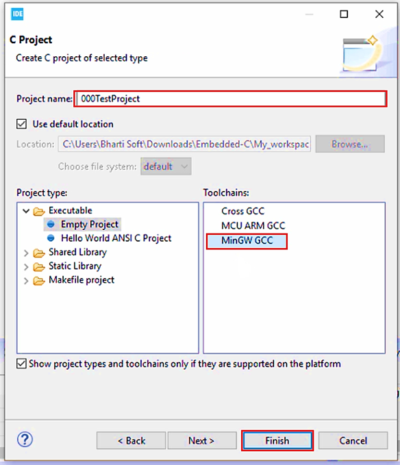The height and width of the screenshot is (465, 400).
Task: Collapse the Executable tree node
Action: 26,211
